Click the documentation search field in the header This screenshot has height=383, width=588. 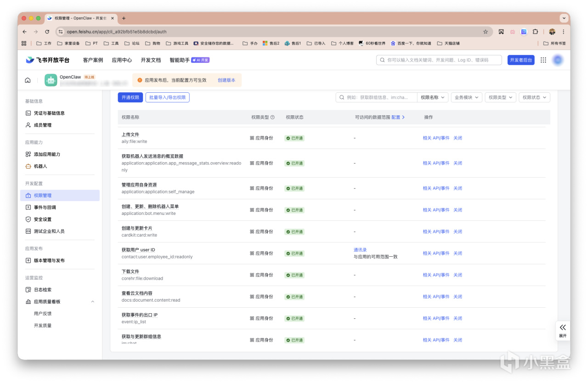(x=440, y=60)
